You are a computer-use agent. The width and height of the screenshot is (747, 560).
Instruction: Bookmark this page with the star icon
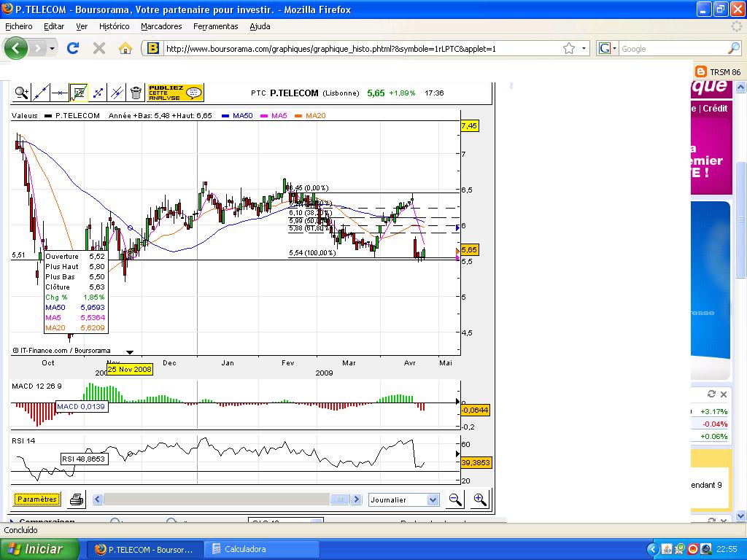pos(569,49)
